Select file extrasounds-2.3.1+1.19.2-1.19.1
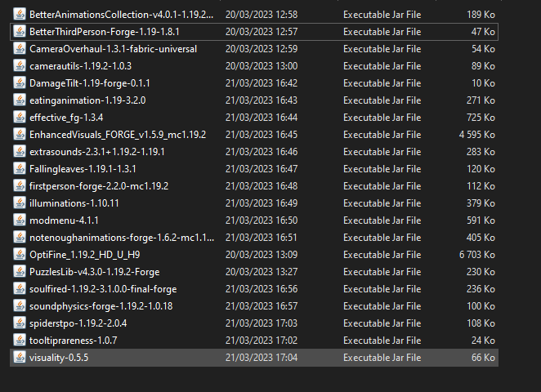This screenshot has width=541, height=392. (97, 152)
